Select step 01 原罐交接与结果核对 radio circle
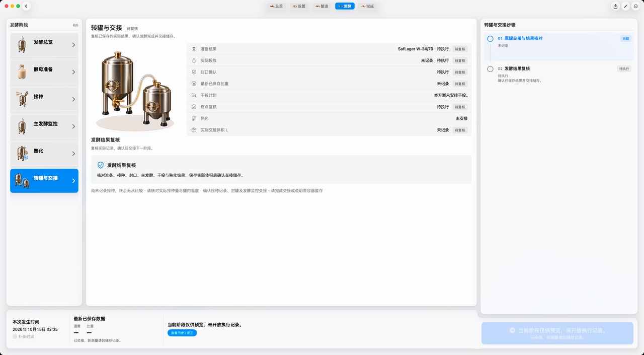The width and height of the screenshot is (644, 355). click(x=490, y=38)
